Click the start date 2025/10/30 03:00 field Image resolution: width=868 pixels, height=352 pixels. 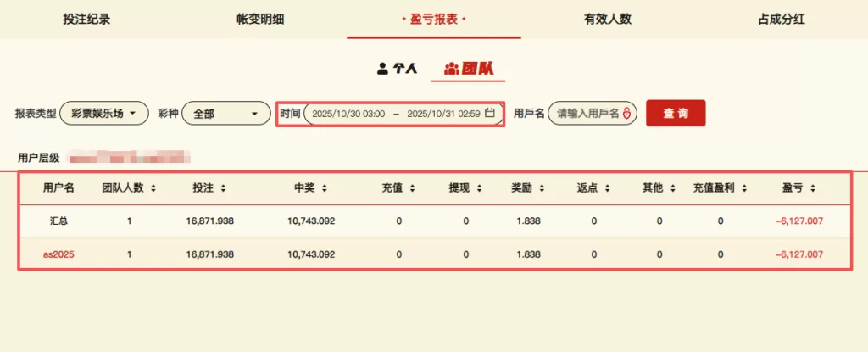[x=348, y=114]
